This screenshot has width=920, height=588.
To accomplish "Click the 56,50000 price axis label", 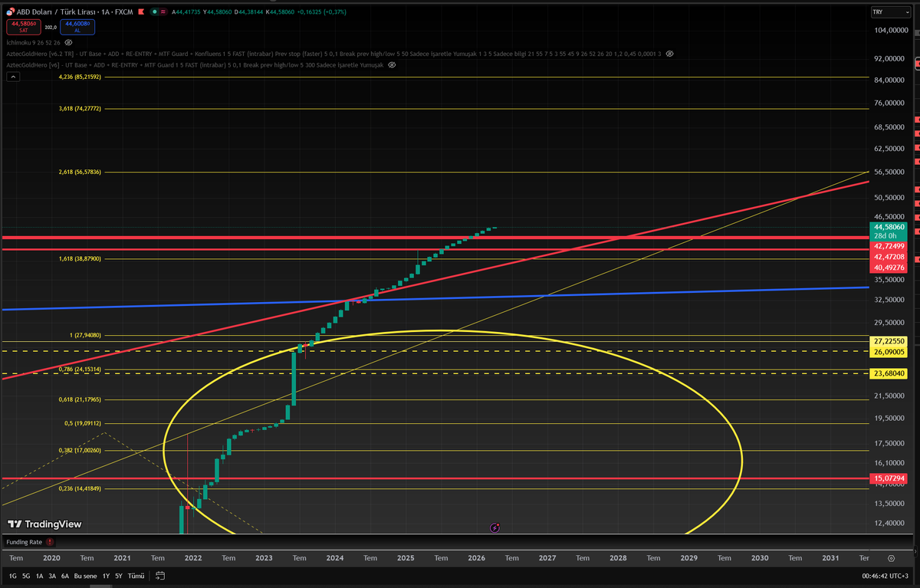I will [x=890, y=173].
